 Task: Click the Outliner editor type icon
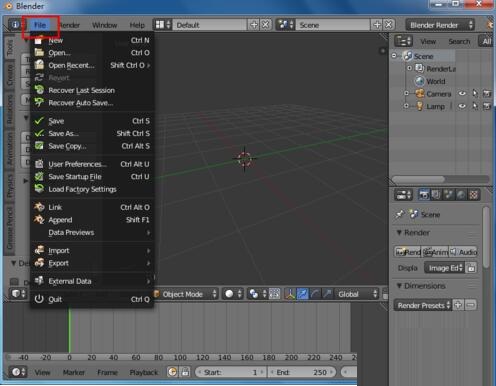(x=404, y=41)
